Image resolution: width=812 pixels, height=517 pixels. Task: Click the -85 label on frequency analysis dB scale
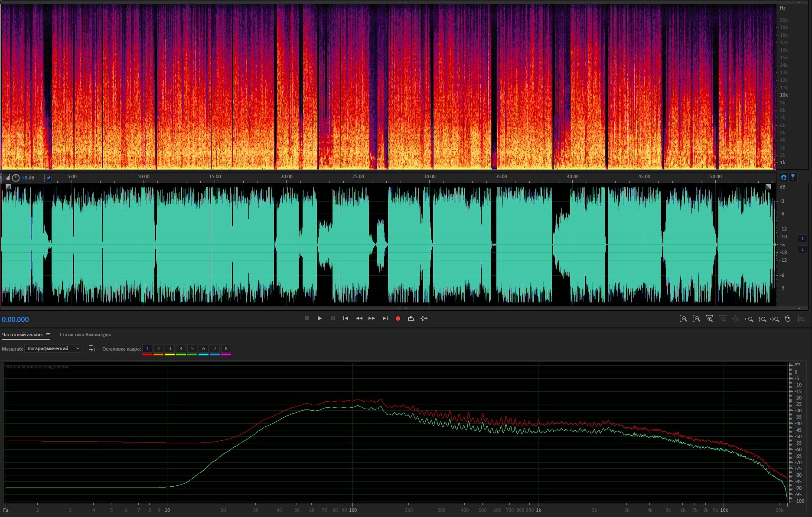798,481
